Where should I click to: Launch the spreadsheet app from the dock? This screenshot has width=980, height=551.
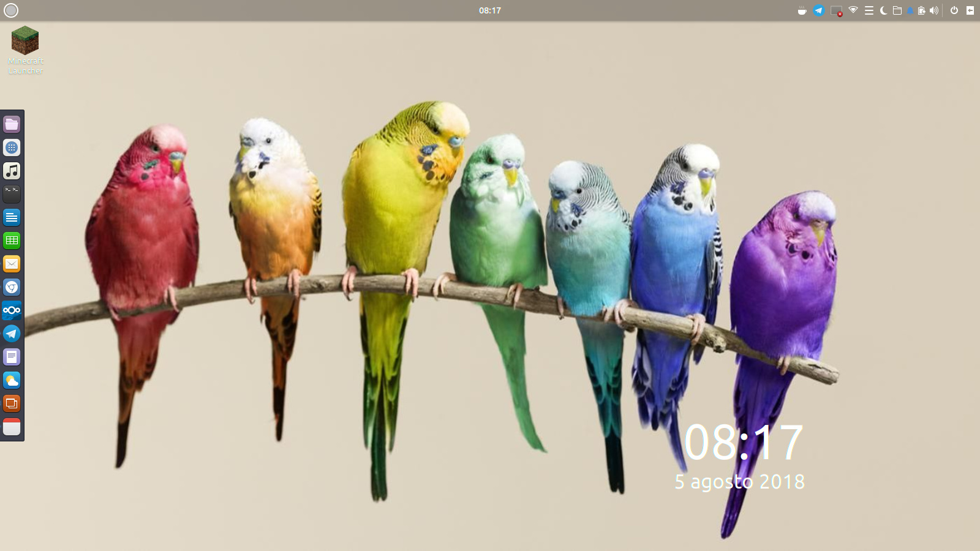coord(12,240)
